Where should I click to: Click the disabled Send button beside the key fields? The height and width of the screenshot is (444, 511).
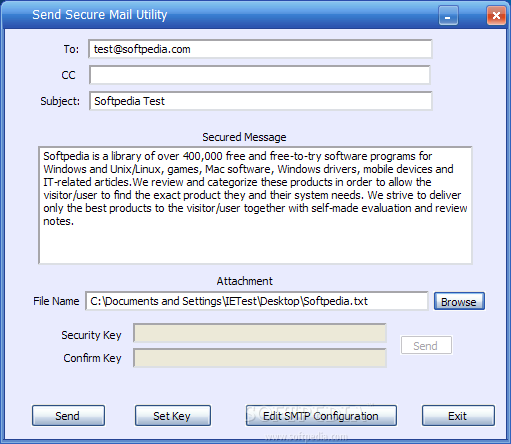[426, 346]
